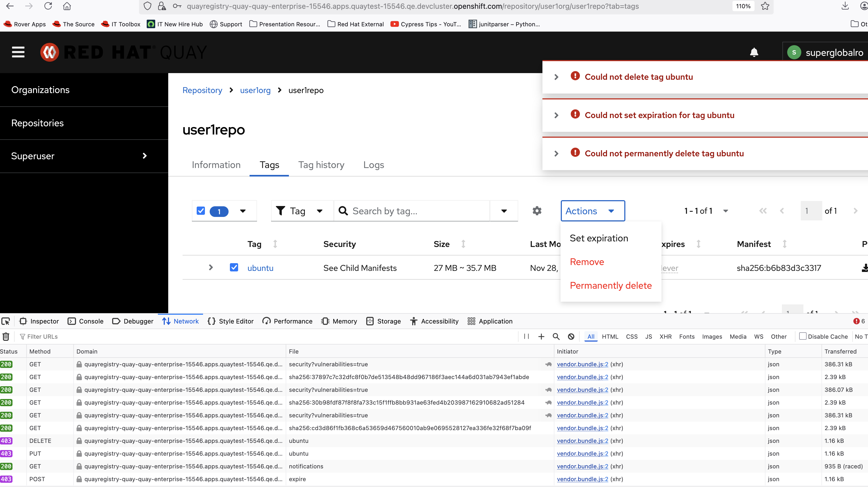
Task: Click the network request blocking icon
Action: [x=571, y=336]
